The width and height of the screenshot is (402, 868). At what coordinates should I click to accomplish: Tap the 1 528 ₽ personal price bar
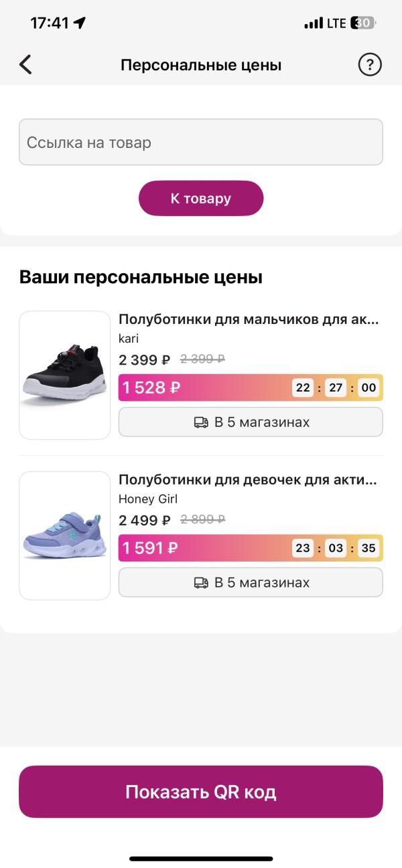click(201, 387)
